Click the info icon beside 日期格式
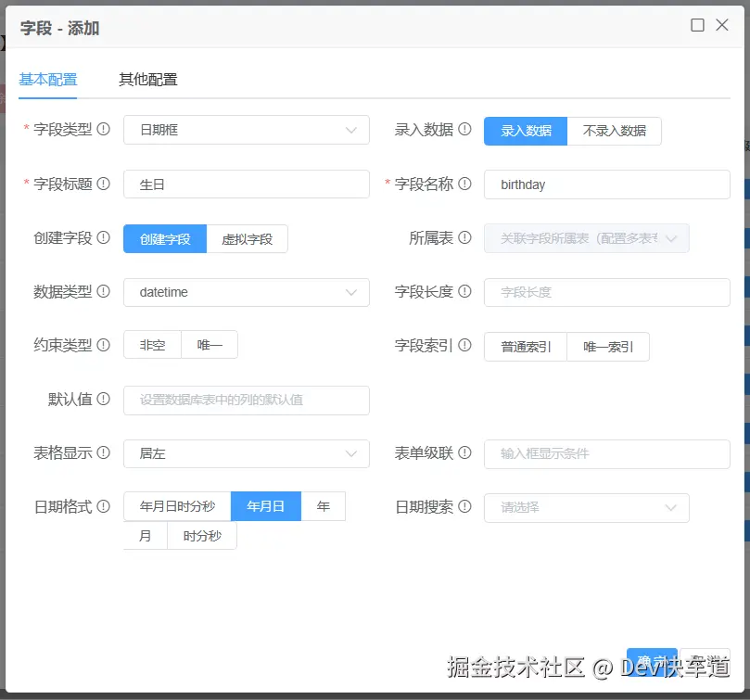 [x=103, y=506]
